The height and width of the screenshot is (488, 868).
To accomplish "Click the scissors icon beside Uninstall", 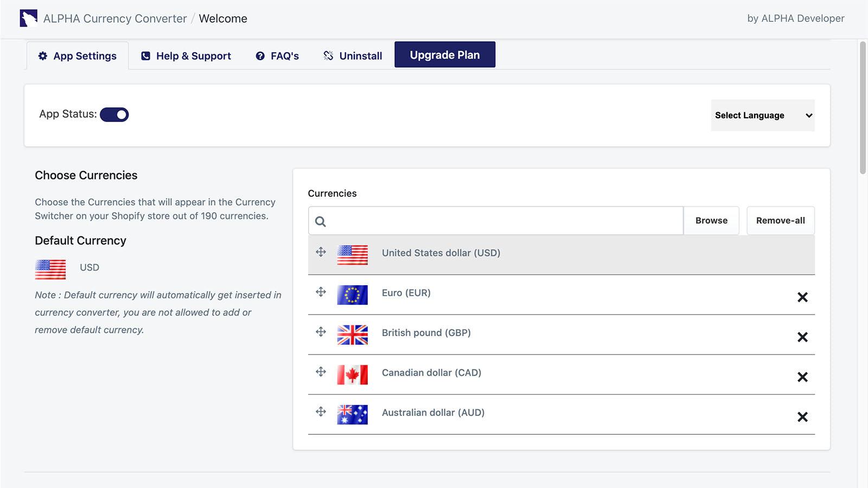I will pyautogui.click(x=328, y=55).
